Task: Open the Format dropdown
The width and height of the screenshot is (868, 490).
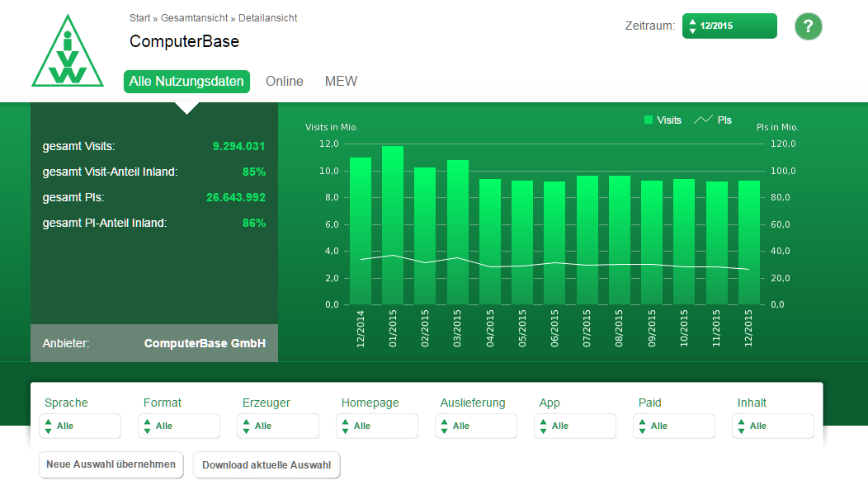Action: pyautogui.click(x=179, y=426)
